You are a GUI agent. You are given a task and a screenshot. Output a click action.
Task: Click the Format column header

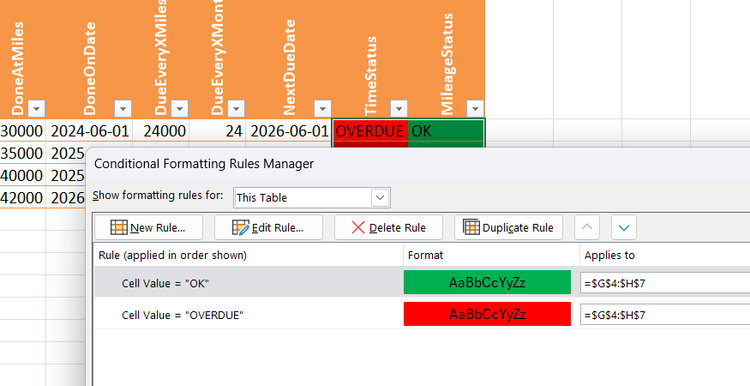[425, 255]
